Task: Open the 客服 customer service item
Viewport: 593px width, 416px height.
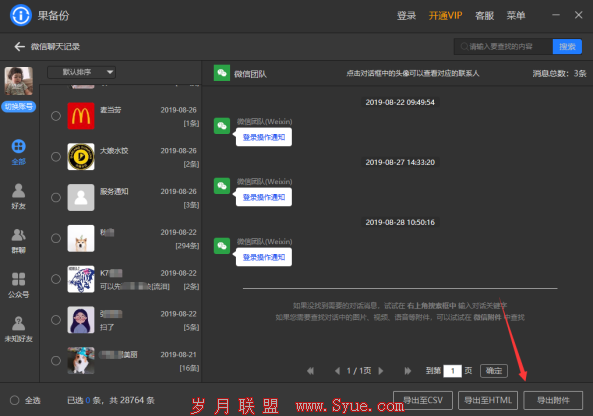Action: (484, 16)
